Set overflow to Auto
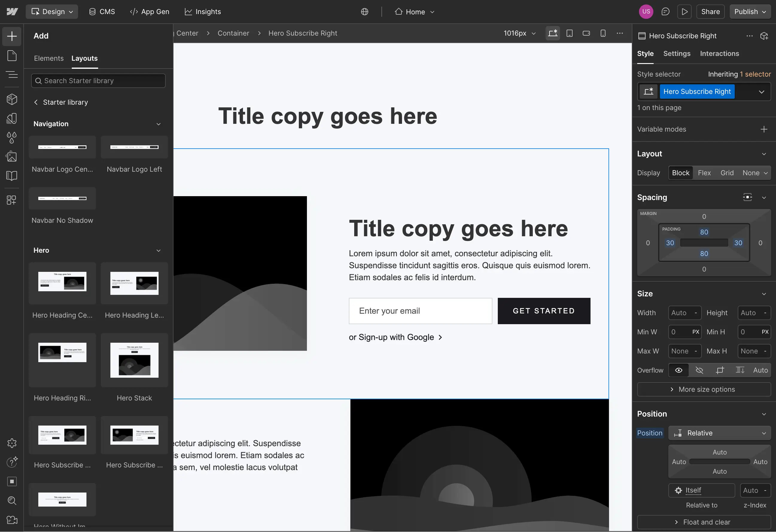776x532 pixels. [760, 370]
